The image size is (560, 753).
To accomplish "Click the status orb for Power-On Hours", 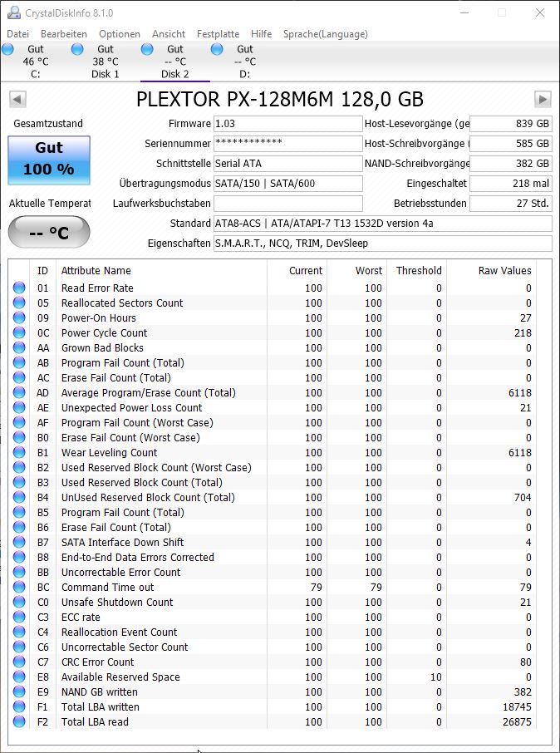I will (19, 317).
